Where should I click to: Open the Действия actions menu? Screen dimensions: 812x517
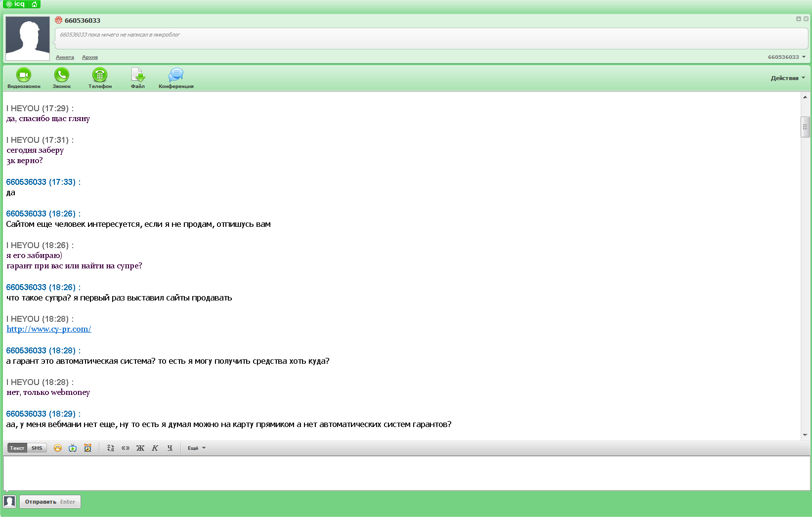788,78
